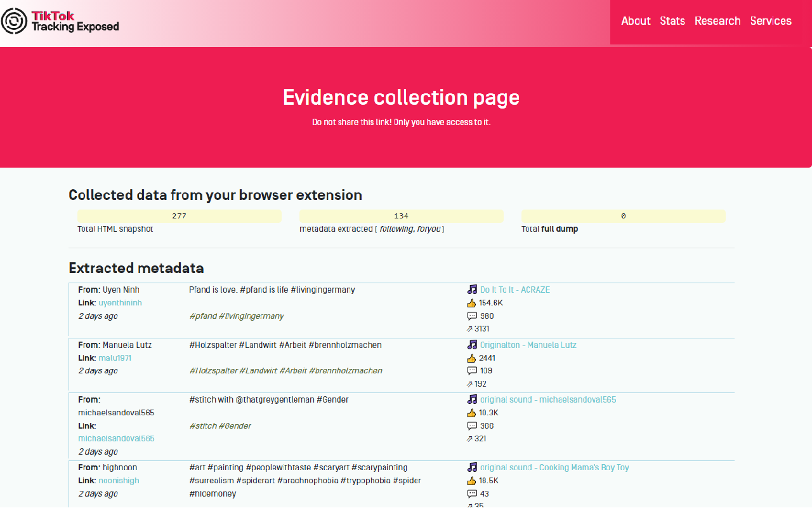Click thumbs-up icon next to 154.6K

coord(471,303)
